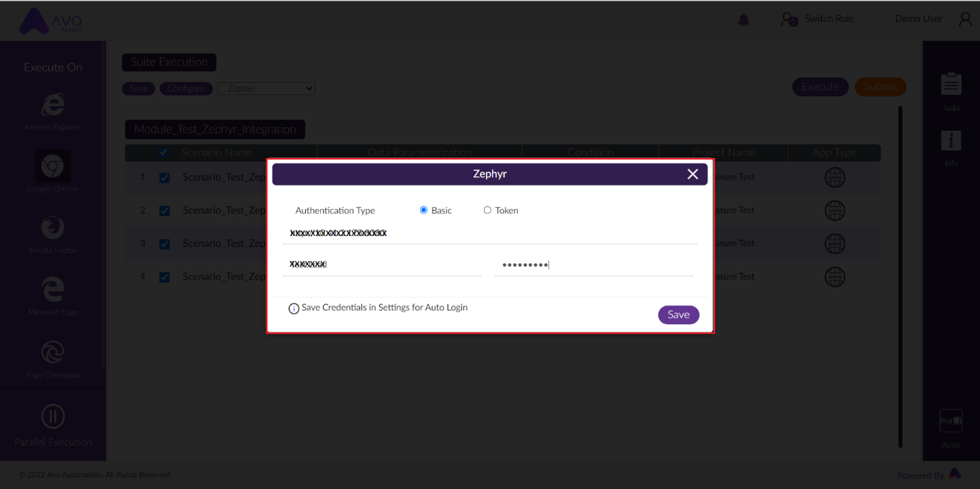980x489 pixels.
Task: Click the web app type icon in row 1
Action: point(835,177)
